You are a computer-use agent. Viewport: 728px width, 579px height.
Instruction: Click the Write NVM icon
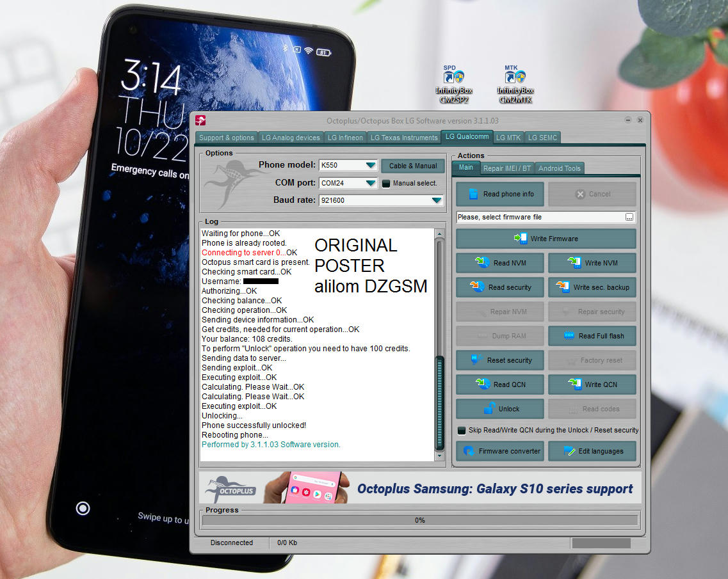click(574, 262)
